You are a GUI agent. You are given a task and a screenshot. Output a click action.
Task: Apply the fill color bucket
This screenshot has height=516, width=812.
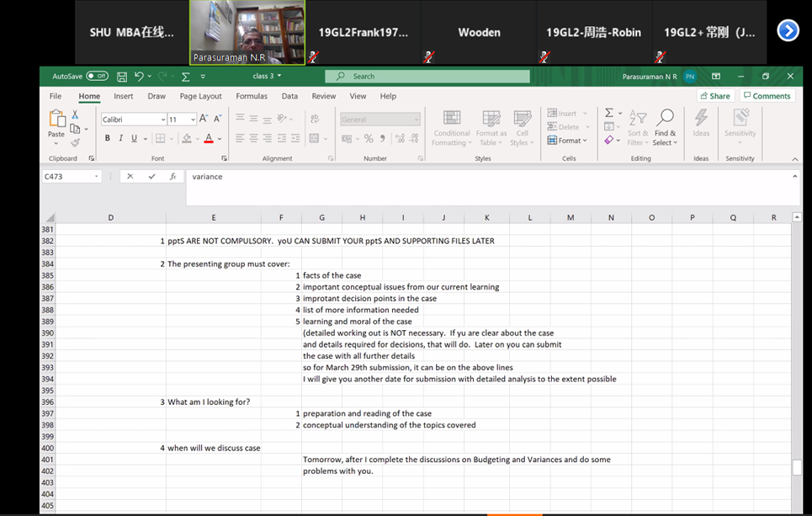click(187, 138)
